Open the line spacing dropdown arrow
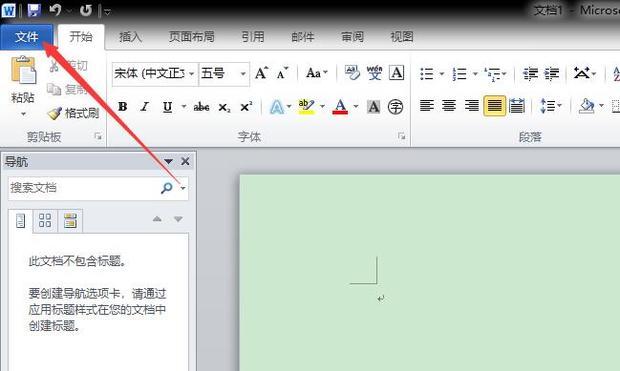The width and height of the screenshot is (620, 371). coord(560,106)
